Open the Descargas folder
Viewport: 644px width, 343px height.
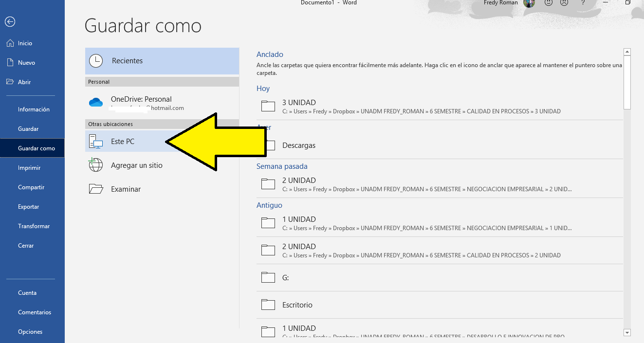(299, 145)
